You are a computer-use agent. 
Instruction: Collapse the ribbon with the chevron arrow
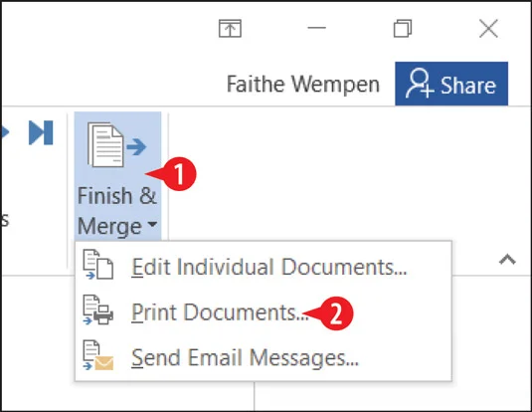click(507, 260)
